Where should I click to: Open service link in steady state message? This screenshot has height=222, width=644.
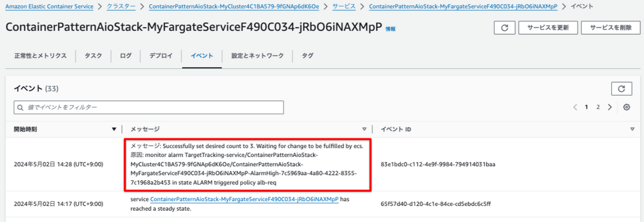pyautogui.click(x=244, y=199)
